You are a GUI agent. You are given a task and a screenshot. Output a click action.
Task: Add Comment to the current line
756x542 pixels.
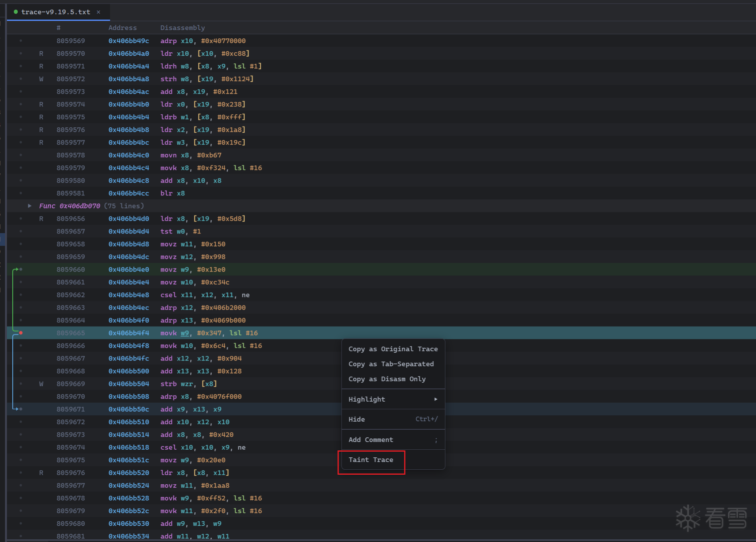(x=370, y=440)
